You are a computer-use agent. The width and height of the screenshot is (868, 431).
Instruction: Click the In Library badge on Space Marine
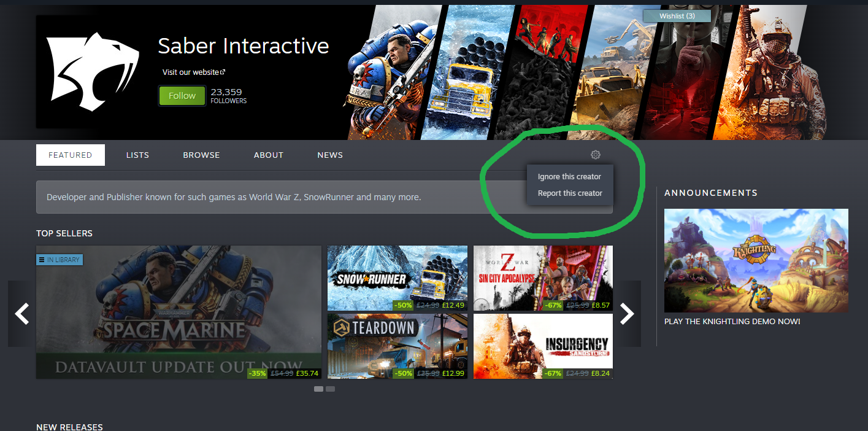pos(60,260)
